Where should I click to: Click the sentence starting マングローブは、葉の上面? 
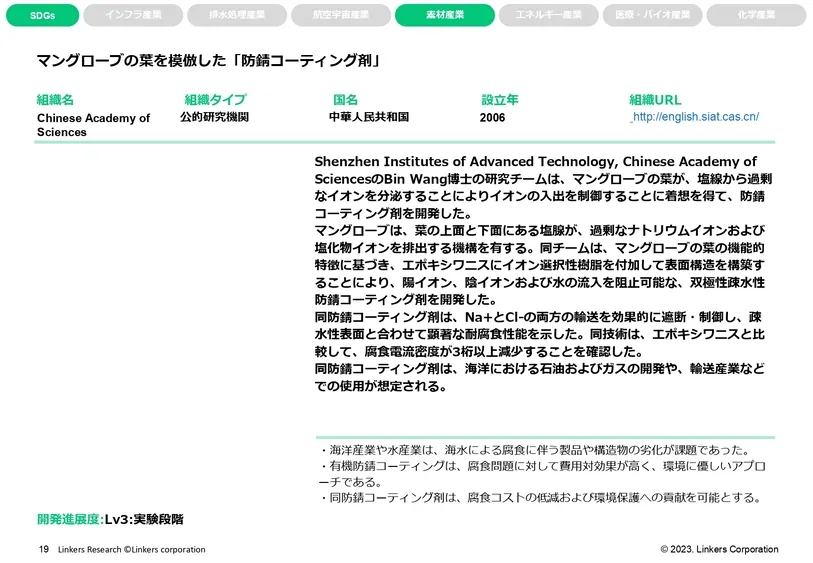coord(540,265)
